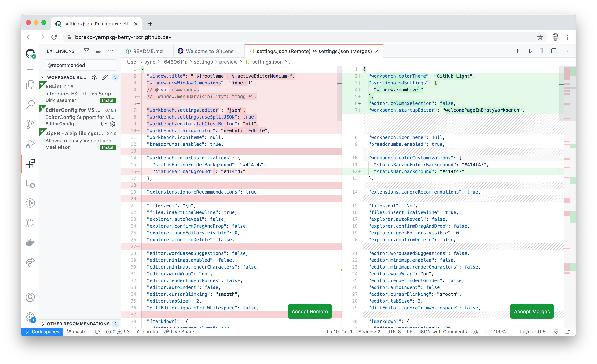597x364 pixels.
Task: Click the diff overview ruler on right
Action: point(570,197)
